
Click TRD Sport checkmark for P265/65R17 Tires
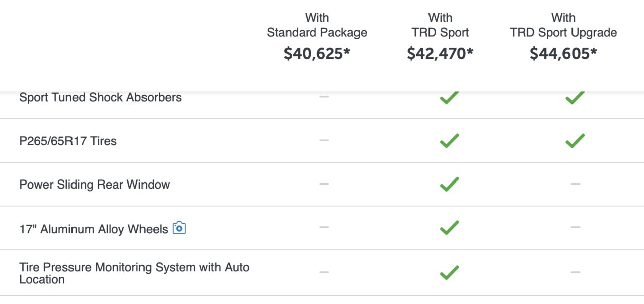pyautogui.click(x=449, y=141)
